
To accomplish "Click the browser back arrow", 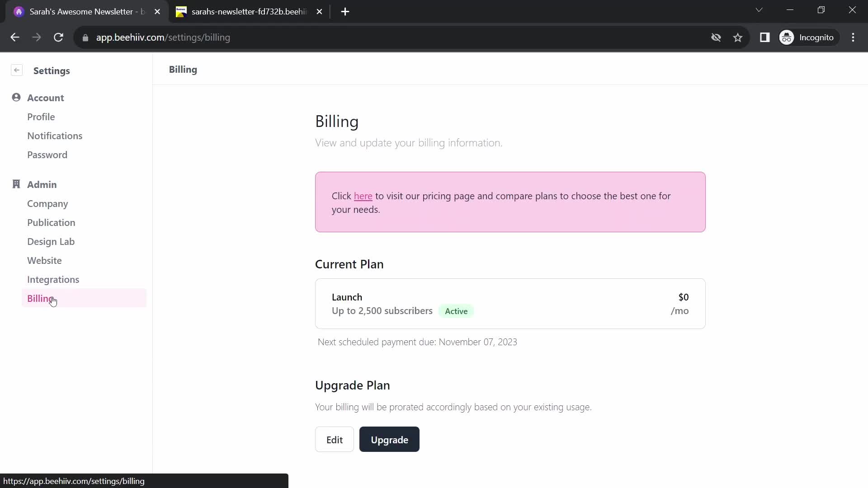I will (15, 38).
